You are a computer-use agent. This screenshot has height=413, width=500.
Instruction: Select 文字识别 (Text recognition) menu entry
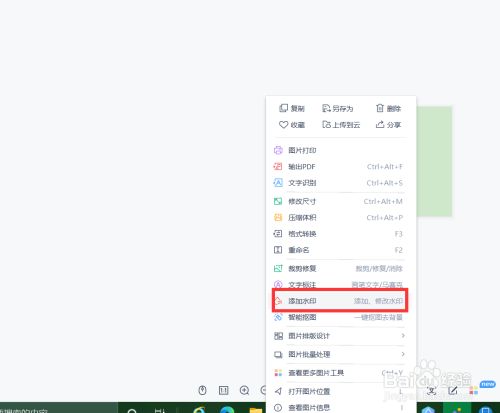339,183
